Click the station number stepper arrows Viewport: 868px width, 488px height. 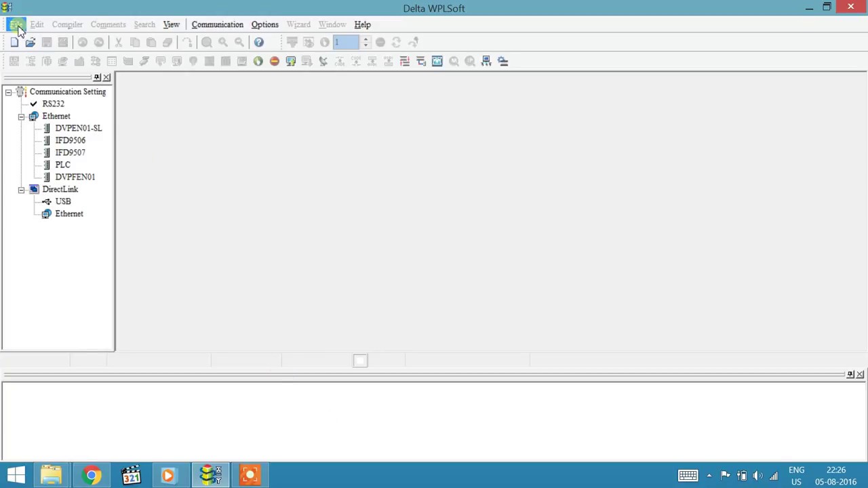point(366,42)
